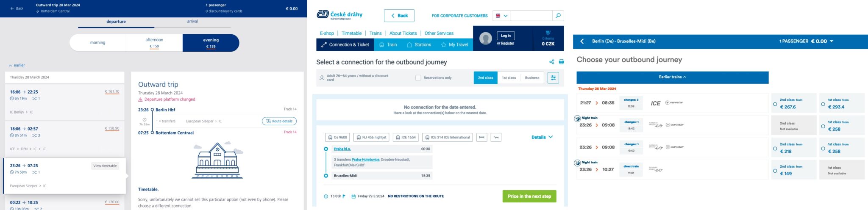The width and height of the screenshot is (868, 210).
Task: Click the Price in the next step button
Action: [529, 196]
